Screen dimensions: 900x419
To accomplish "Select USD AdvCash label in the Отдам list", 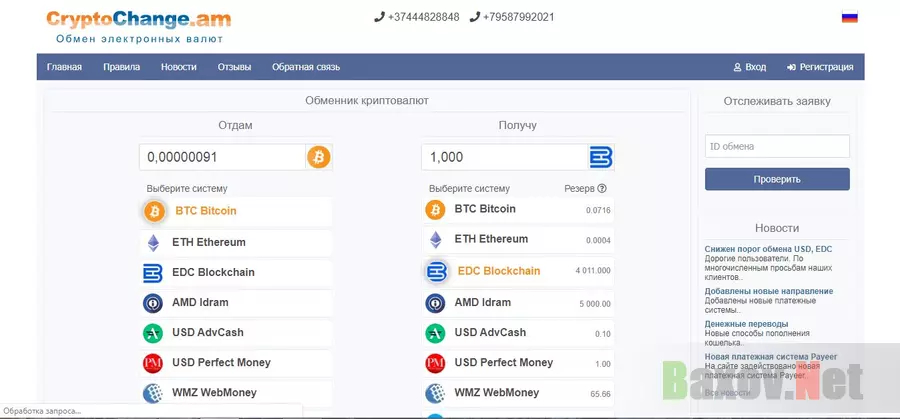I will (208, 332).
